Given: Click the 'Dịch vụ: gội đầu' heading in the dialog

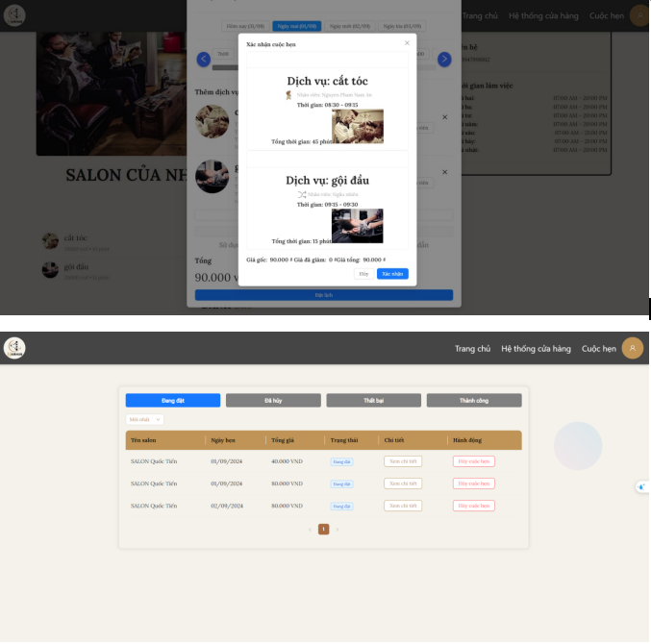Looking at the screenshot, I should (327, 180).
